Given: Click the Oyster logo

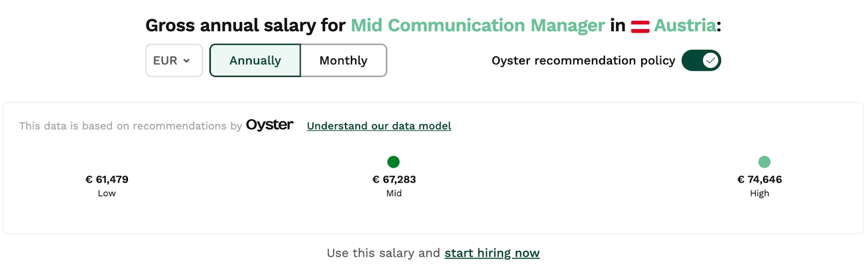Looking at the screenshot, I should coord(270,125).
